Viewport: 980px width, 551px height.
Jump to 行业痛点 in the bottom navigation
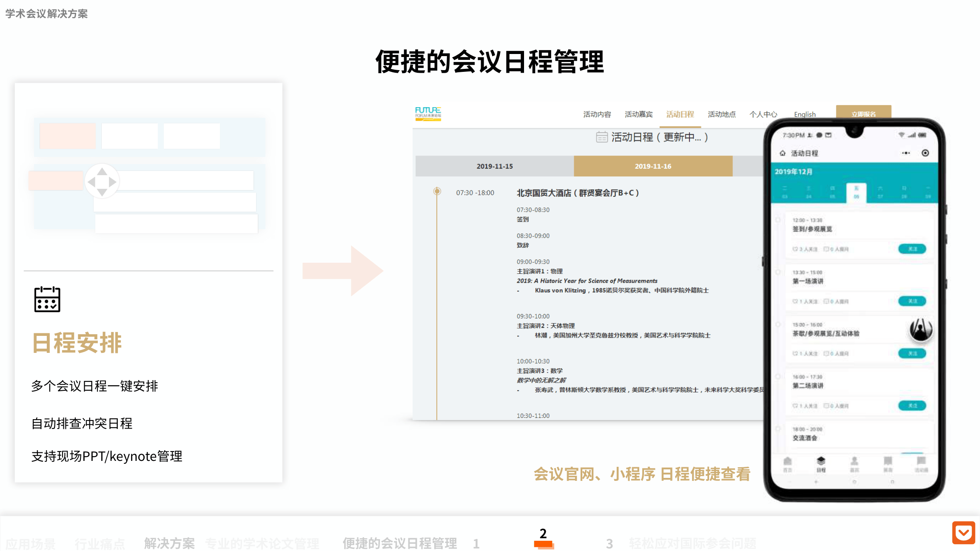click(x=100, y=543)
